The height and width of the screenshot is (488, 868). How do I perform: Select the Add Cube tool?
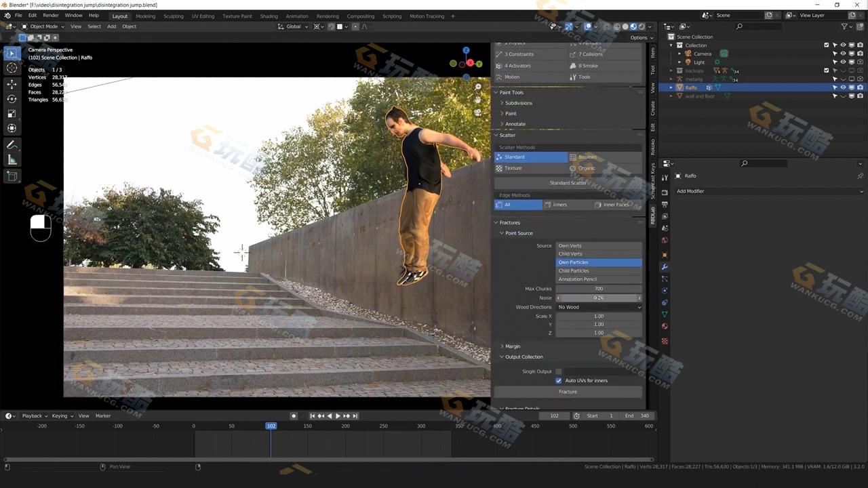pos(12,176)
